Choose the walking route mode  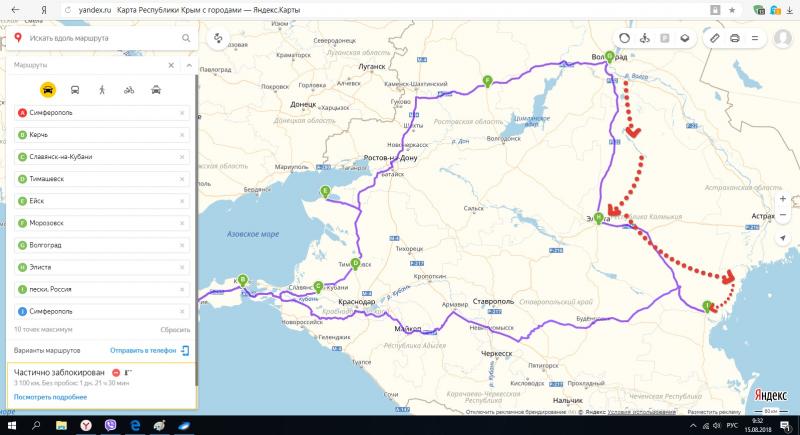102,89
